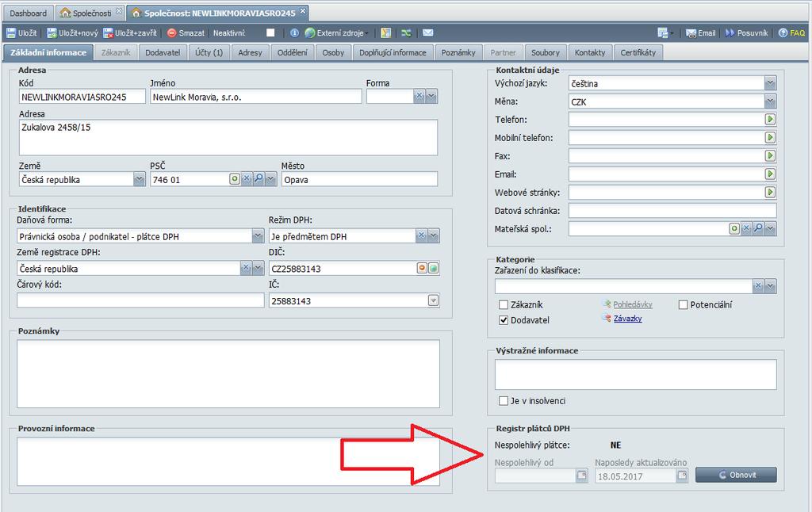Click the Jméno input field
Screen dimensions: 812x512
(x=256, y=97)
